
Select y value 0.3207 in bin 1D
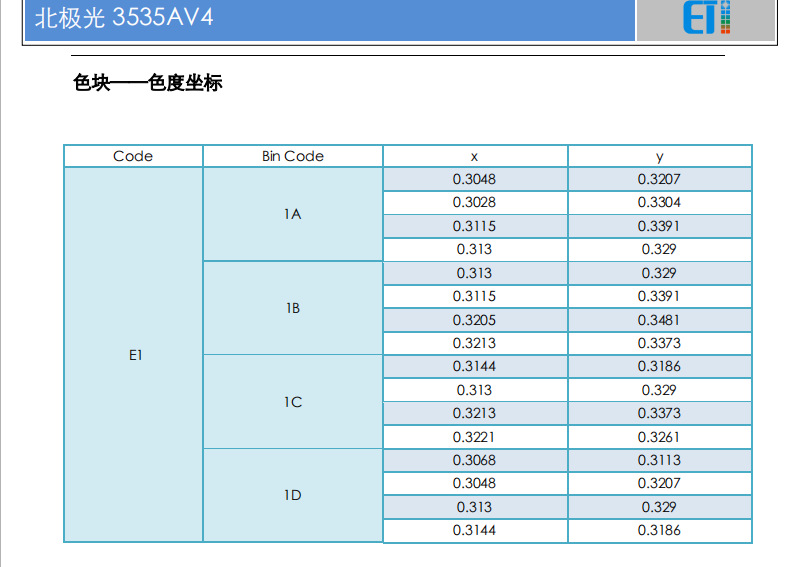(659, 484)
